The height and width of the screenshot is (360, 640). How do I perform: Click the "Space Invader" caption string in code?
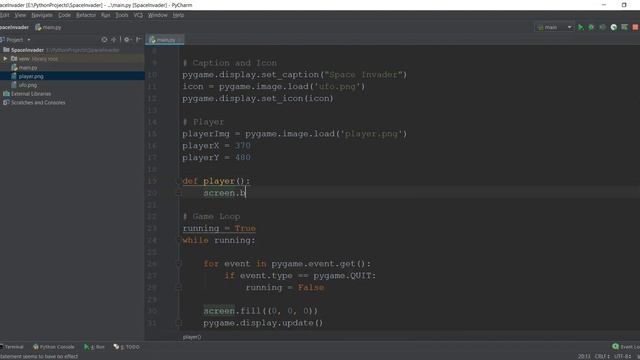[x=363, y=75]
